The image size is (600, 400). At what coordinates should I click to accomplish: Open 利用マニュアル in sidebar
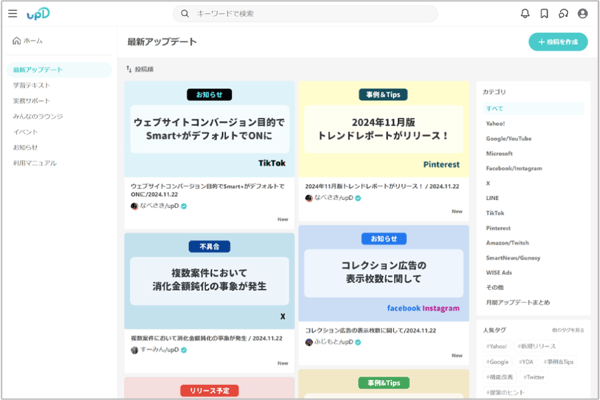pyautogui.click(x=35, y=163)
